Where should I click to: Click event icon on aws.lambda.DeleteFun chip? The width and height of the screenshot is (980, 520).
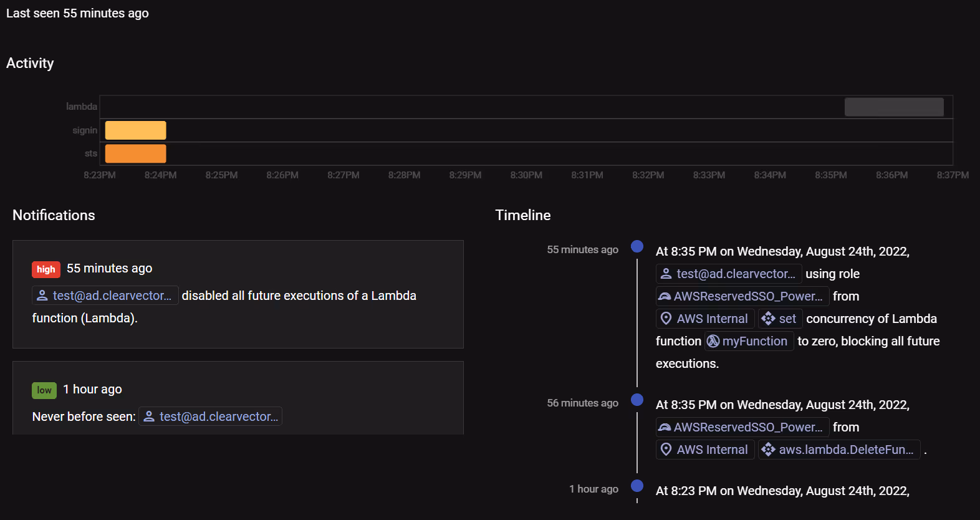769,450
